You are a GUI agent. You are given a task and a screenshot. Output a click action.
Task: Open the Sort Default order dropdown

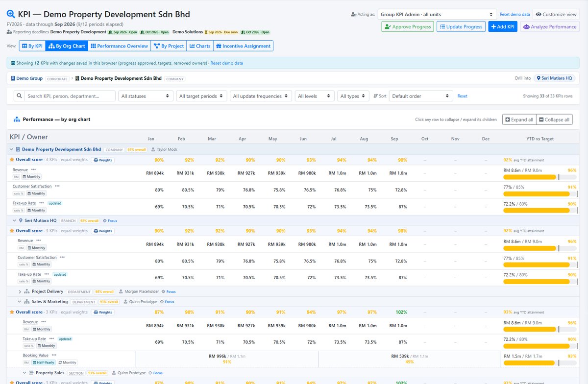tap(421, 96)
